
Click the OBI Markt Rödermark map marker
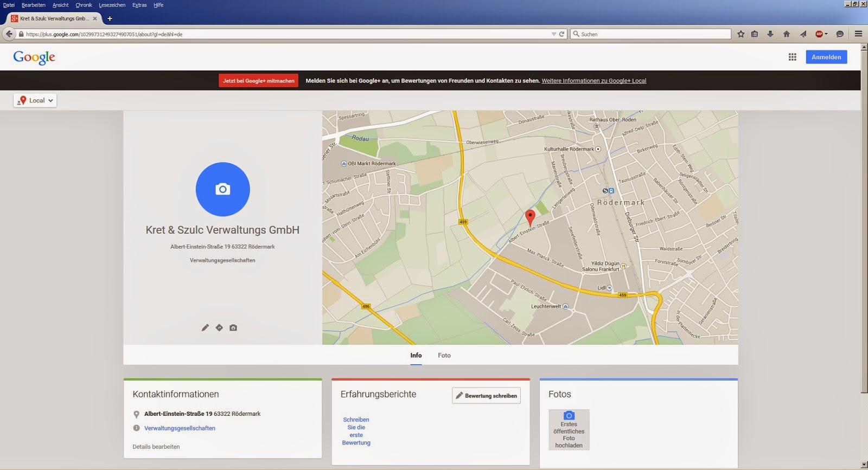[344, 163]
